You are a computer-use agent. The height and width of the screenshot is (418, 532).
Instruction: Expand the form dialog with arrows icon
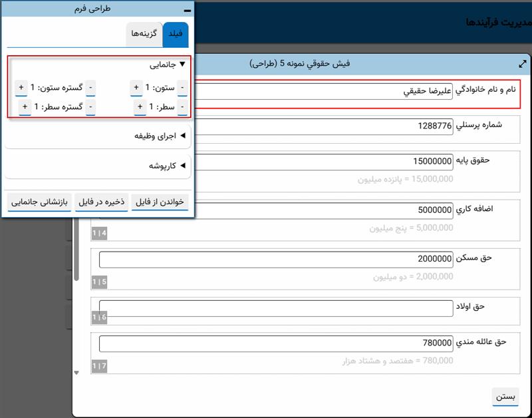[x=522, y=64]
